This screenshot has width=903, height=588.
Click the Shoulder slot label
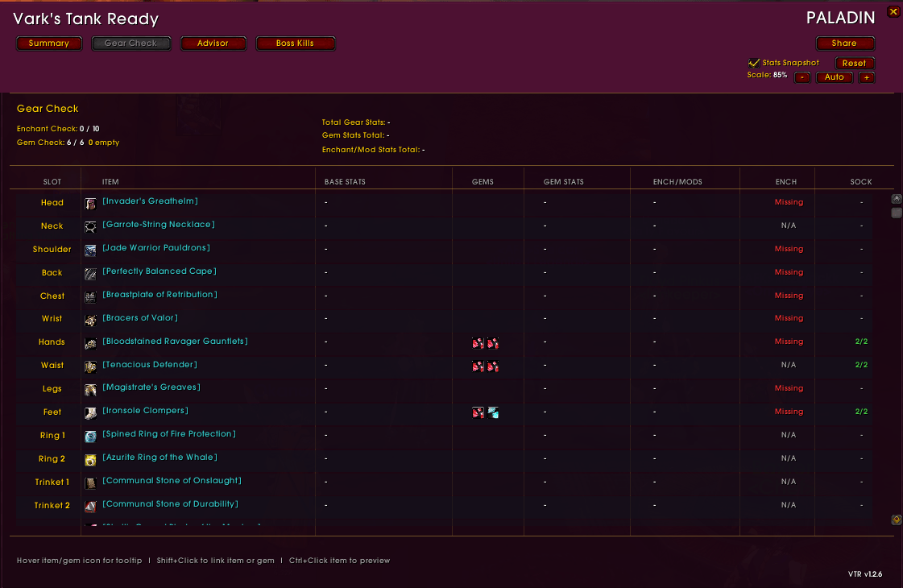pos(52,250)
